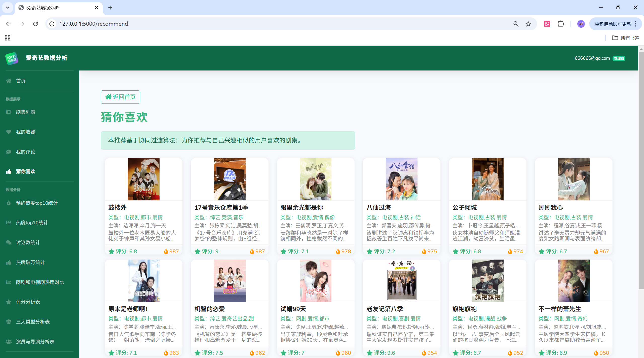Image resolution: width=644 pixels, height=358 pixels.
Task: Click the zoom magnifier icon in address bar
Action: (516, 24)
